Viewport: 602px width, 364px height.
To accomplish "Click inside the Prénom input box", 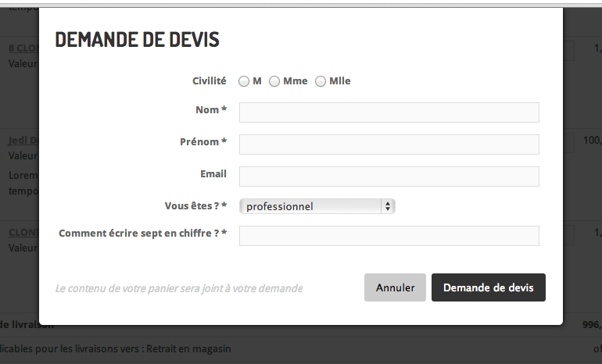I will pyautogui.click(x=389, y=145).
